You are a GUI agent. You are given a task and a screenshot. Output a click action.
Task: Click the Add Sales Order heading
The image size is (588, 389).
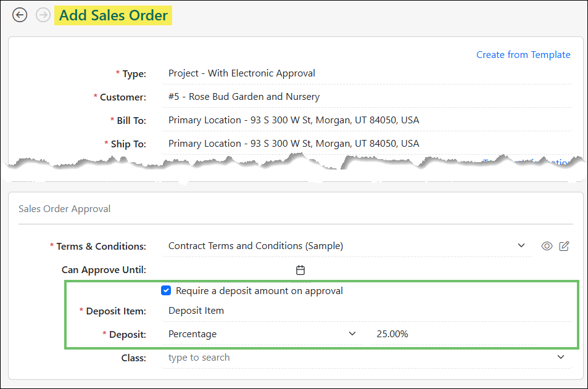click(x=114, y=15)
